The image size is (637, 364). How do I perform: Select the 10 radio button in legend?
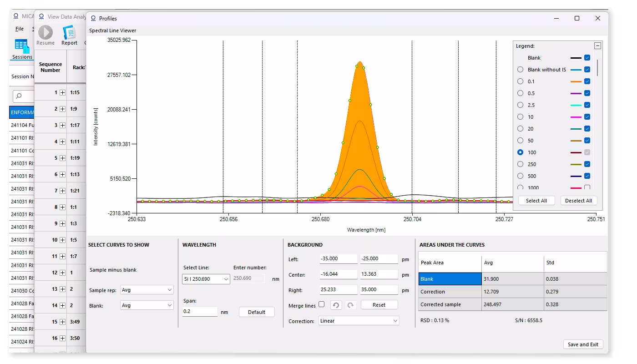tap(520, 117)
